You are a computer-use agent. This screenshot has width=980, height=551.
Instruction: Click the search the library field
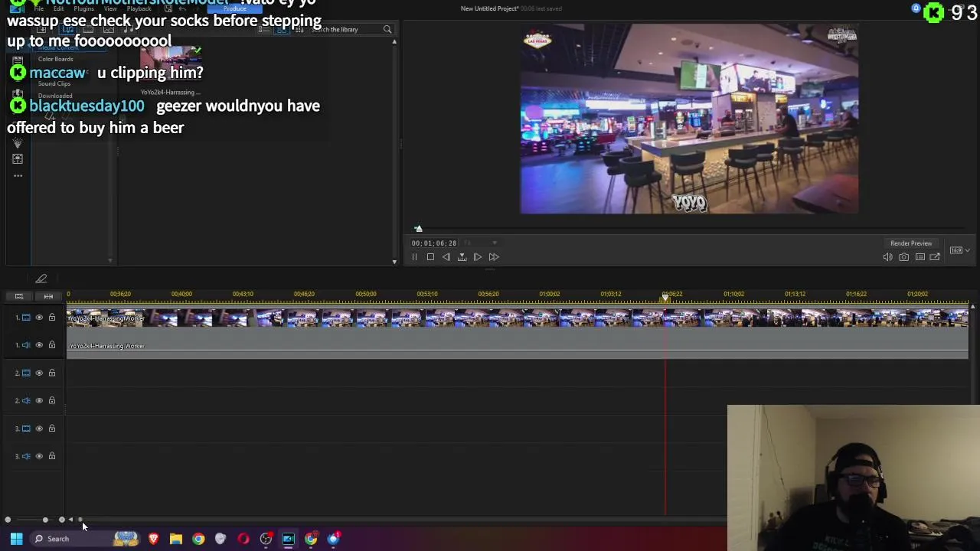(345, 29)
